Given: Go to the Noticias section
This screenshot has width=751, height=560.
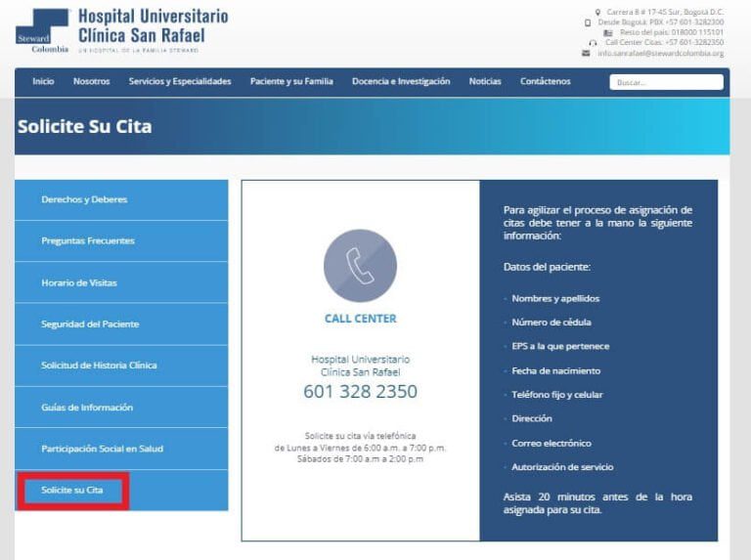Looking at the screenshot, I should pos(485,81).
